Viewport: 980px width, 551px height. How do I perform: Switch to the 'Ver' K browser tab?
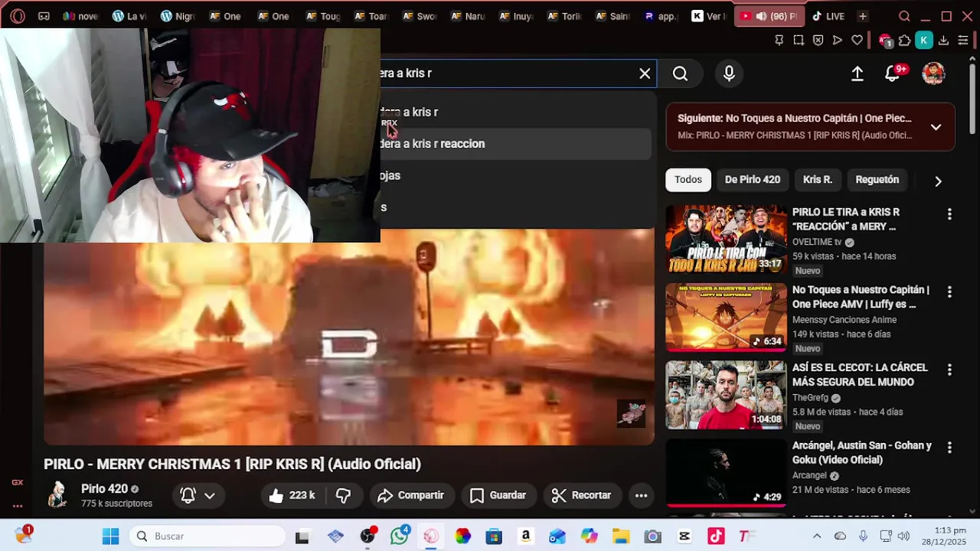point(707,16)
